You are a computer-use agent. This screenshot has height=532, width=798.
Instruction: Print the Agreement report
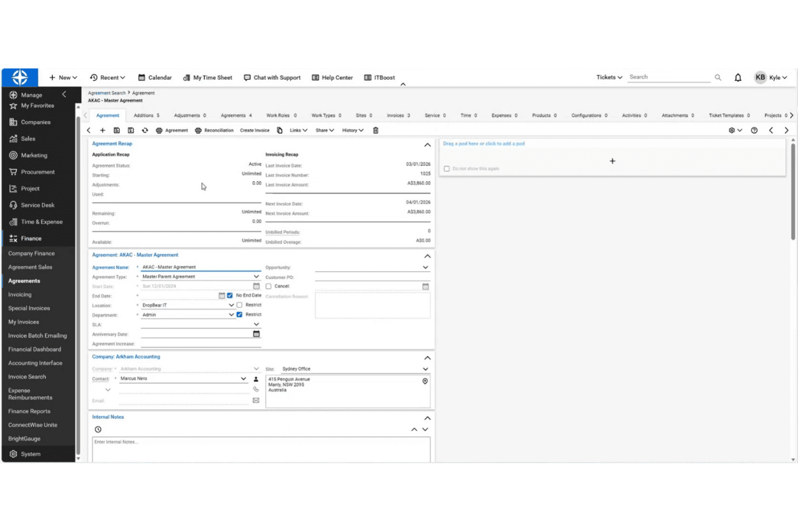click(x=172, y=130)
